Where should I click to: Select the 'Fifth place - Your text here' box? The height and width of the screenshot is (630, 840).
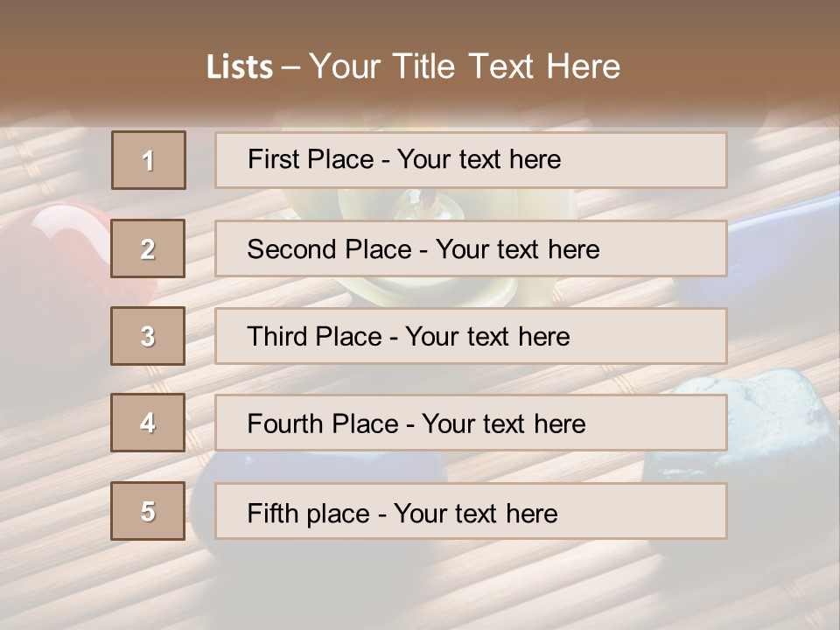471,511
